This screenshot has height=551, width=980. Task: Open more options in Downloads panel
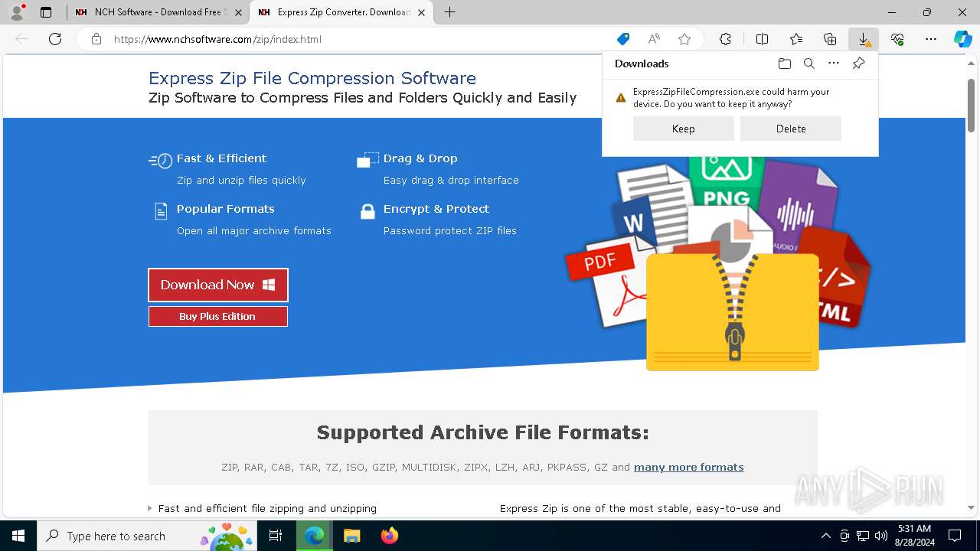point(834,64)
